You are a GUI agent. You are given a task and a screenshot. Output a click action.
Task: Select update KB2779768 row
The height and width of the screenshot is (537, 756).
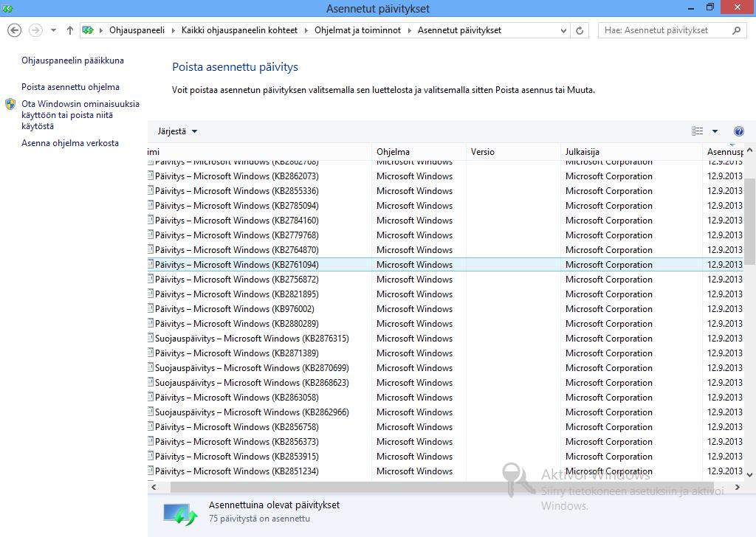(x=445, y=235)
